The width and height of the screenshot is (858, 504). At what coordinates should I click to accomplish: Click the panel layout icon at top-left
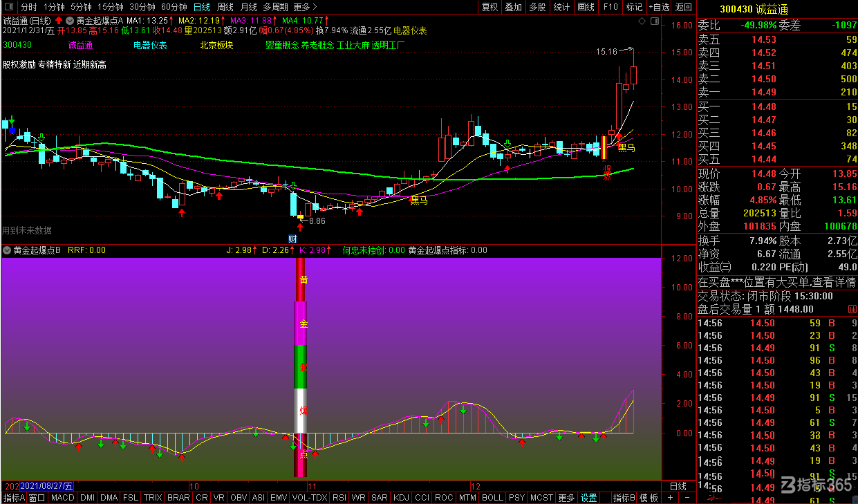10,7
